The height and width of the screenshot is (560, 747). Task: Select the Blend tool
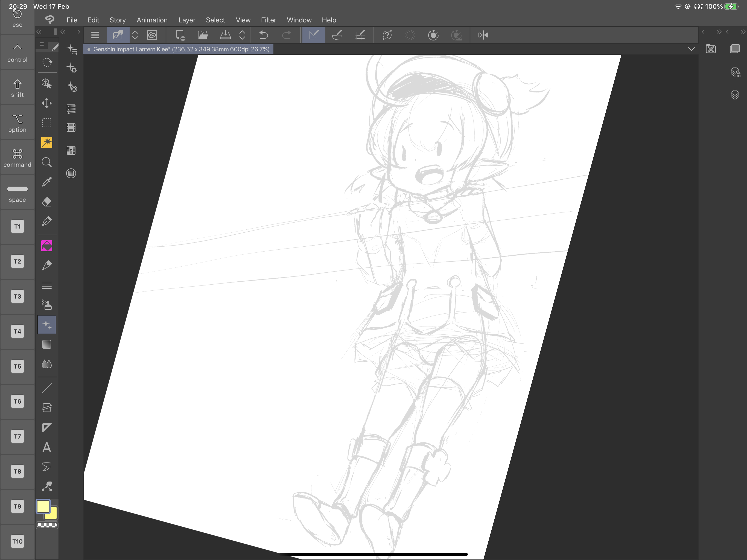pos(46,364)
